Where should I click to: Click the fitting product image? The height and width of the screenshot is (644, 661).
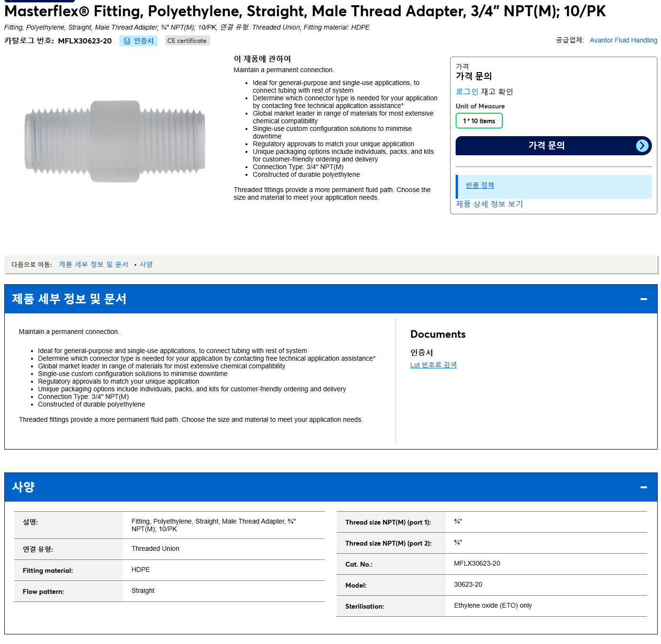click(115, 141)
